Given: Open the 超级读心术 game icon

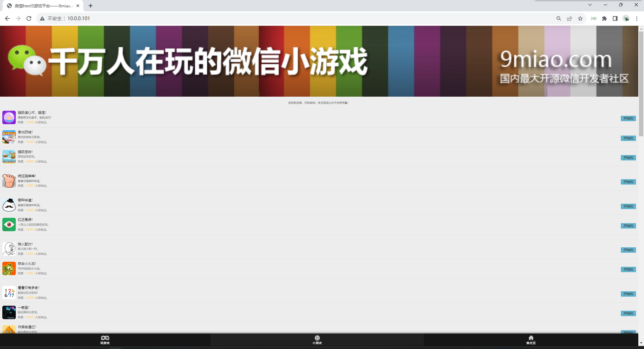Looking at the screenshot, I should coord(9,117).
